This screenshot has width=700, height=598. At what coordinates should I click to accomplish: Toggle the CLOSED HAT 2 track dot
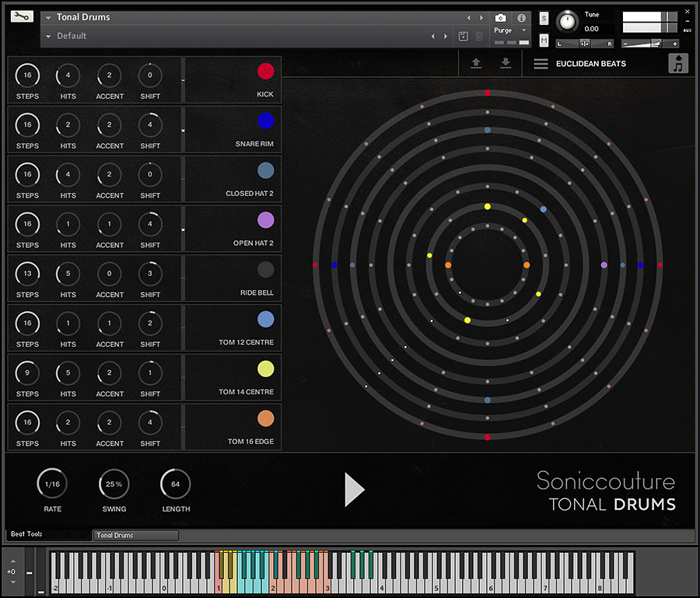pyautogui.click(x=266, y=170)
